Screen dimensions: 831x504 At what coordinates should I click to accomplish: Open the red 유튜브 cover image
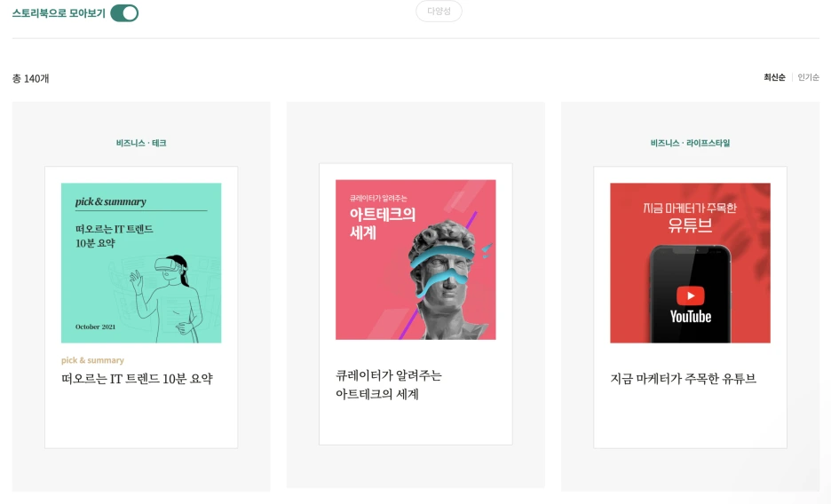point(690,264)
